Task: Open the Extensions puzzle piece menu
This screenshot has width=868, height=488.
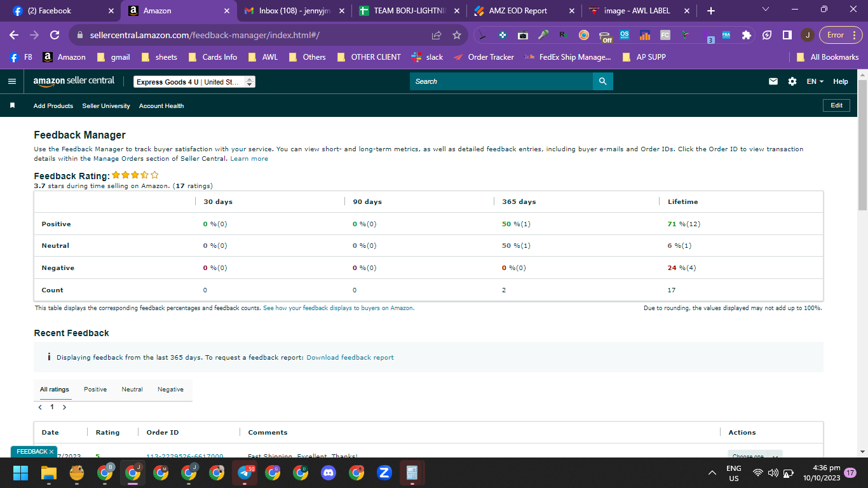Action: [747, 36]
